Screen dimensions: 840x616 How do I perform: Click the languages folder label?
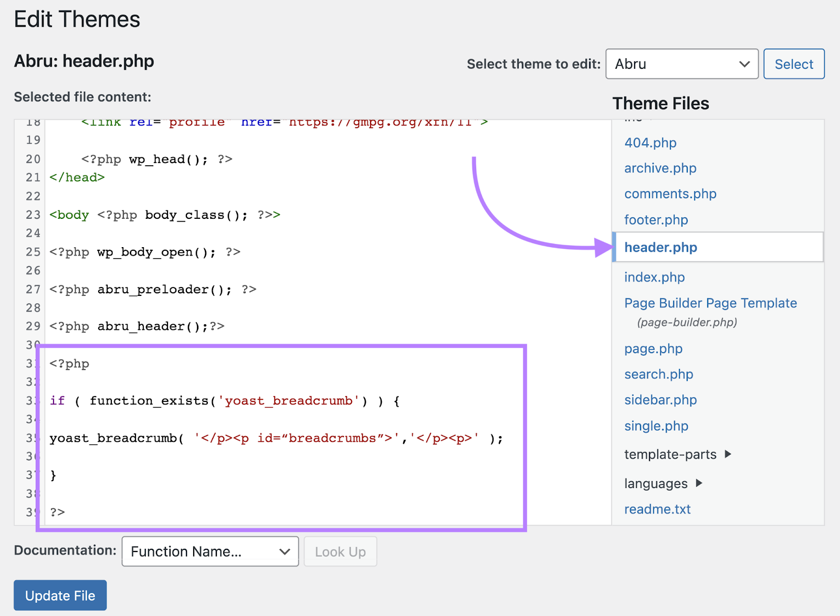point(656,484)
